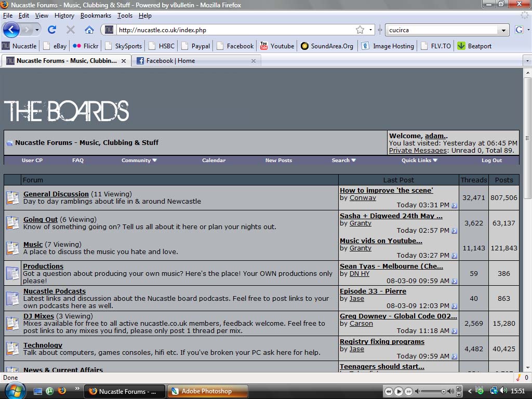Adjust the taskbar media volume slider
532x399 pixels.
click(x=432, y=391)
